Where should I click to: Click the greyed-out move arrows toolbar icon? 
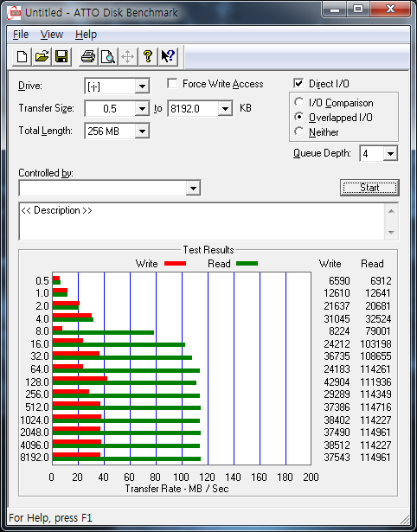[x=127, y=57]
